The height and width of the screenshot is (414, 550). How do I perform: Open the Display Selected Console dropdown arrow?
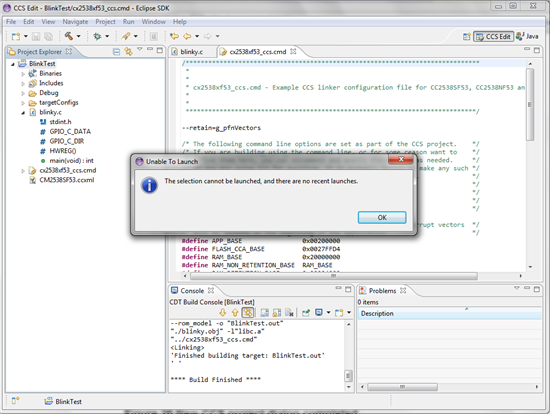click(x=328, y=312)
